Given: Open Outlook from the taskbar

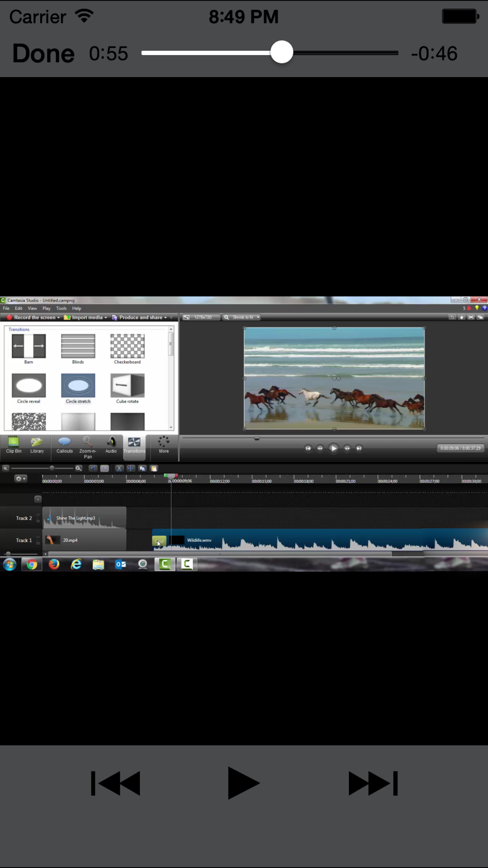Looking at the screenshot, I should point(121,564).
